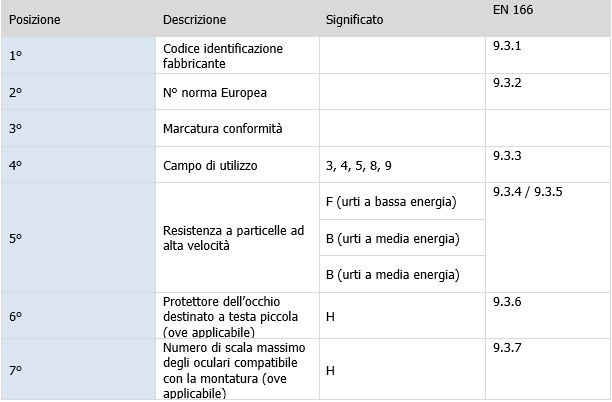Select the 3, 4, 5, 8, 9 value cell
Viewport: 612px width, 402px height.
(358, 165)
